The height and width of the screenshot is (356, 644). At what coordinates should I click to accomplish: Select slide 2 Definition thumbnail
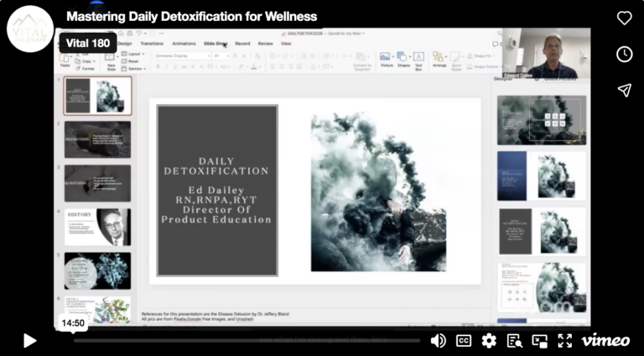click(x=98, y=139)
